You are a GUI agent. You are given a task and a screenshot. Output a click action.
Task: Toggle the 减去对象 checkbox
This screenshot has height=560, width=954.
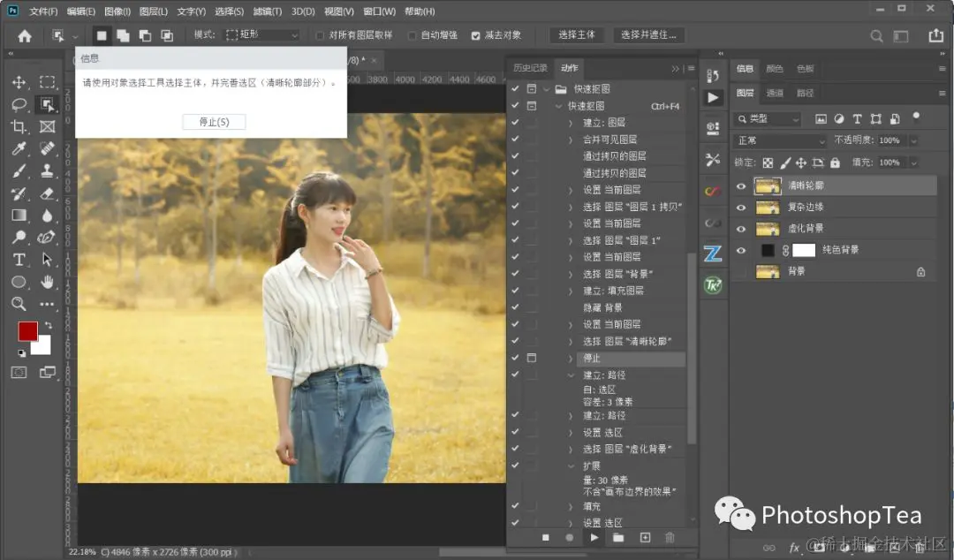pos(475,36)
